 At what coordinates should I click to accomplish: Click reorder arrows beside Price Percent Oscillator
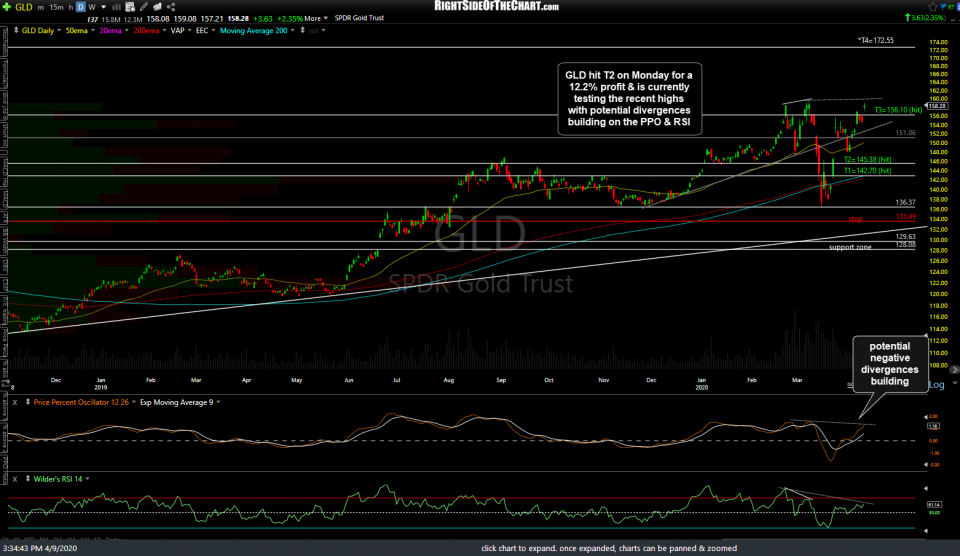(x=28, y=402)
